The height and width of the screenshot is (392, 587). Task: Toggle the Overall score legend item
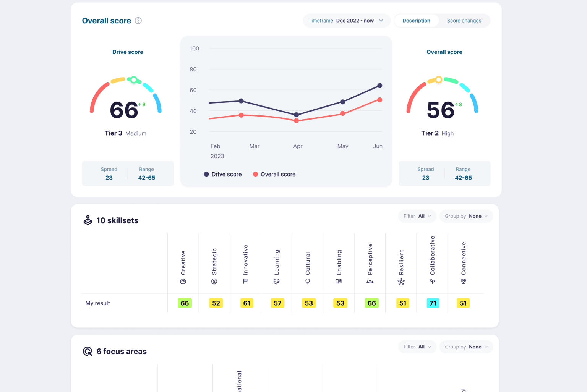pyautogui.click(x=274, y=174)
